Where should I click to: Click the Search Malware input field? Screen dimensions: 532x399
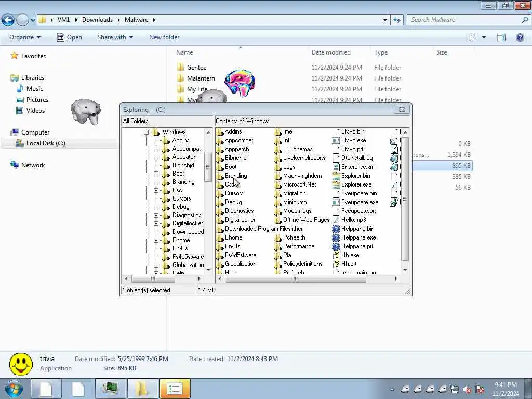468,20
